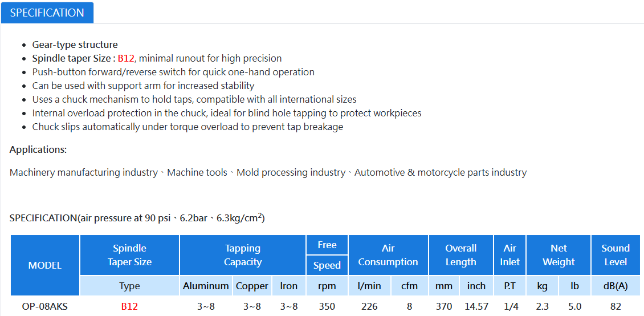Click the Gear-type structure bullet

[75, 44]
